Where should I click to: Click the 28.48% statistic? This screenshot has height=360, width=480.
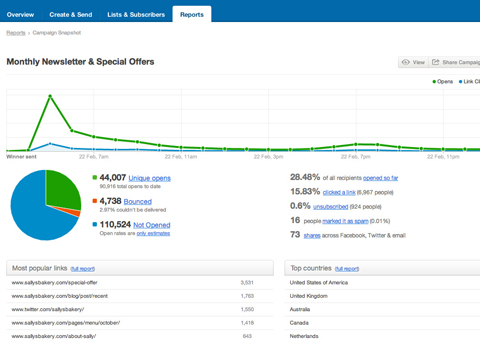[x=305, y=177]
